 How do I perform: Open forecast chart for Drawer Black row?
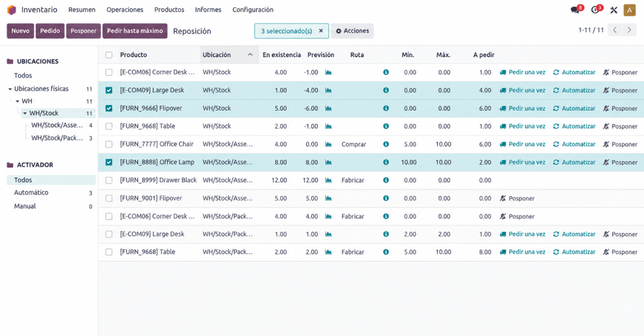[x=329, y=180]
